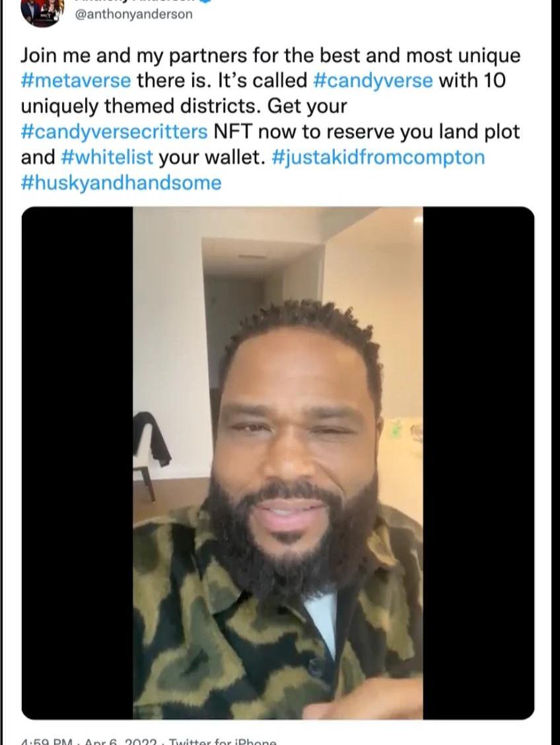Screen dimensions: 560x745
Task: Select the #candyversecritters hashtag
Action: tap(114, 131)
